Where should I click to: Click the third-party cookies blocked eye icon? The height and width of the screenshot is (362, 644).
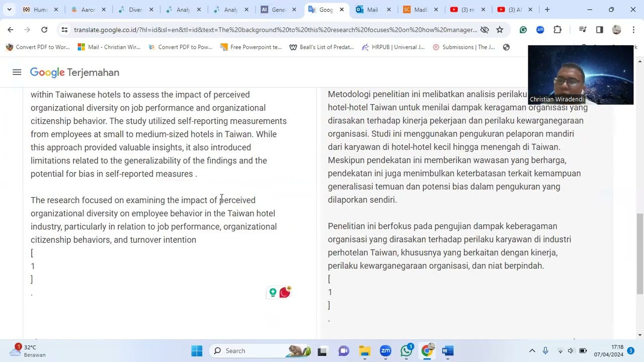click(x=485, y=30)
